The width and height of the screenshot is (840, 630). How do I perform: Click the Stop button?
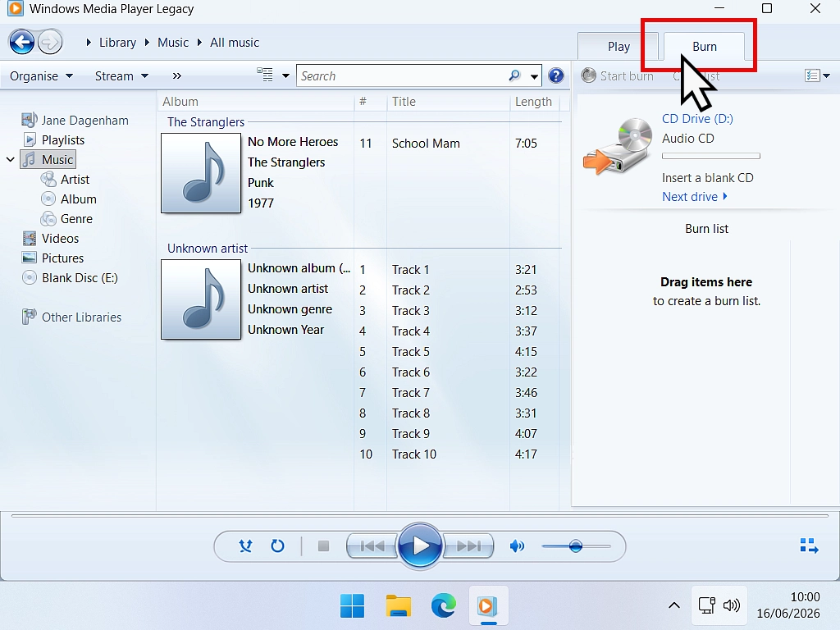tap(323, 546)
